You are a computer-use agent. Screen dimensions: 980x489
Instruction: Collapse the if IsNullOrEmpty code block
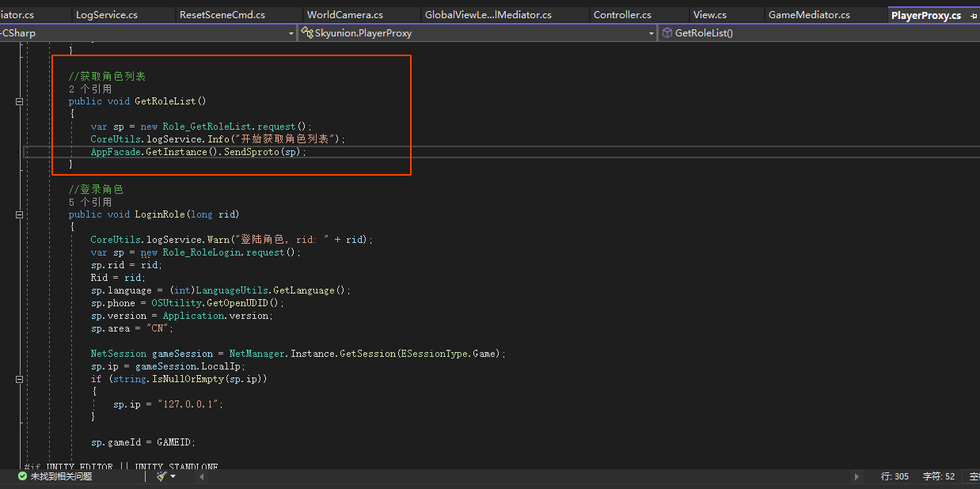click(x=19, y=379)
